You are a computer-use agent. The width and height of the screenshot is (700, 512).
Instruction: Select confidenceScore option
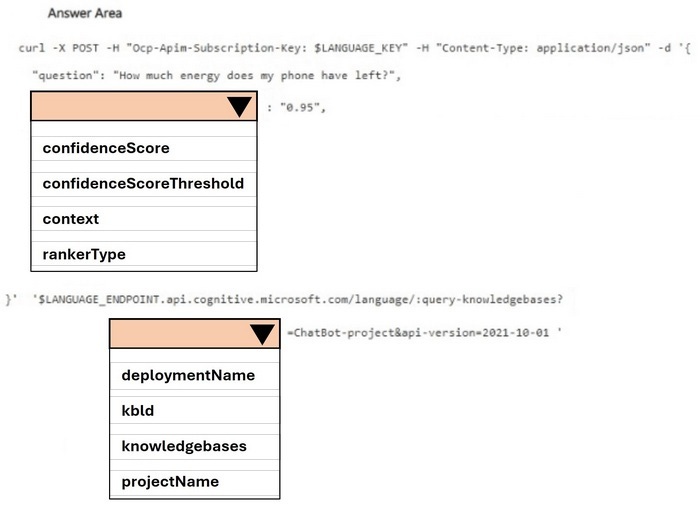(x=144, y=148)
